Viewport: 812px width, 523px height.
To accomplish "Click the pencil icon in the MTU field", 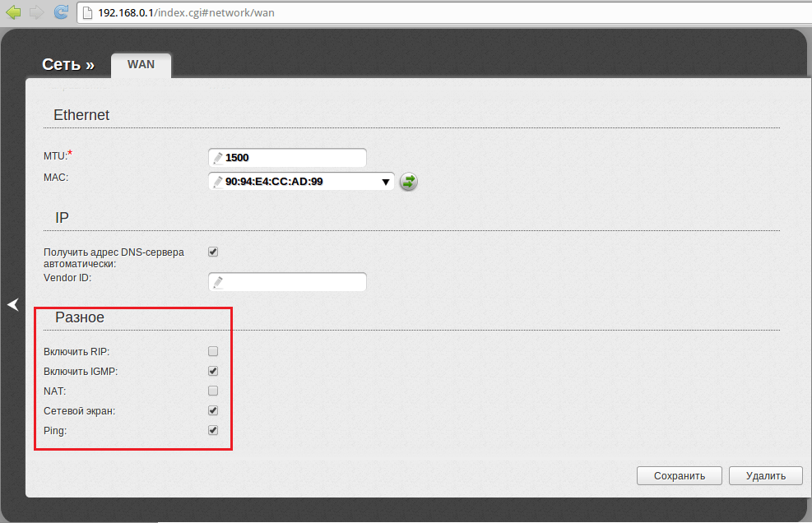I will 217,158.
